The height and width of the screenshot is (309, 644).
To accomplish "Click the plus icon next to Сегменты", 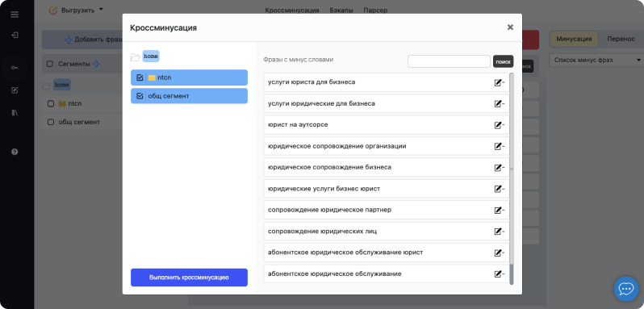I will point(96,64).
